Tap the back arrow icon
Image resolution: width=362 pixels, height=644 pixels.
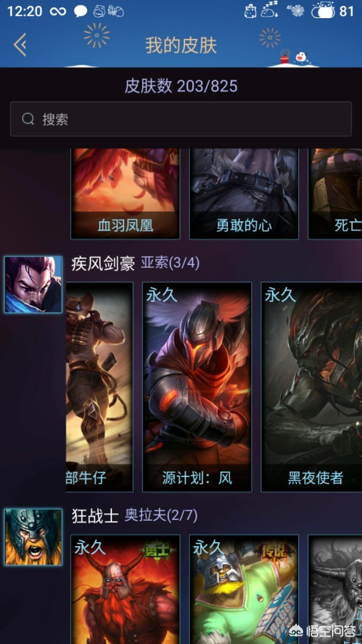click(x=20, y=45)
